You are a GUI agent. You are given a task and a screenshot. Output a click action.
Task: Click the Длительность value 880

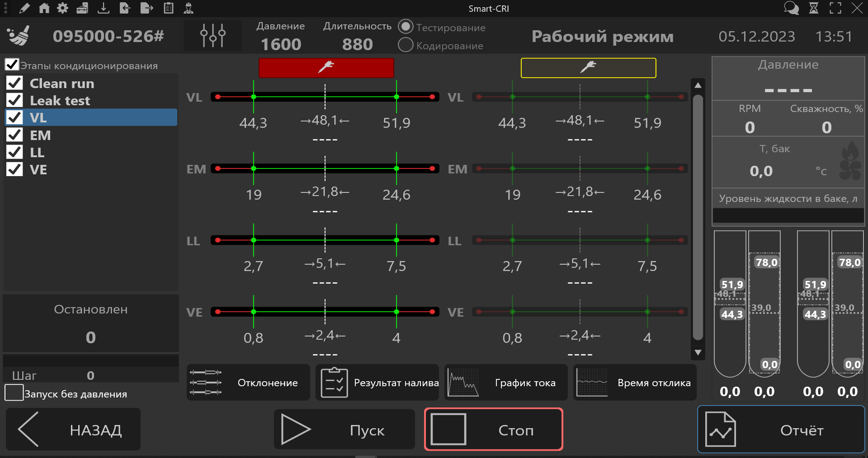(x=357, y=44)
